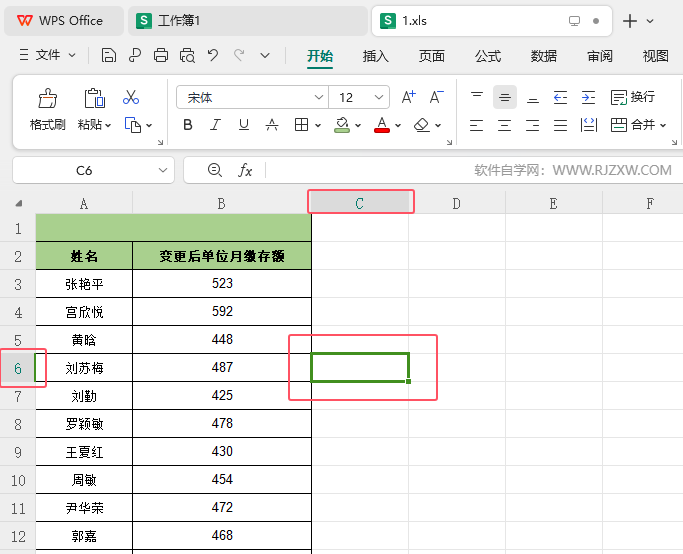The image size is (683, 554).
Task: Switch to the 插入 ribbon tab
Action: [x=375, y=56]
